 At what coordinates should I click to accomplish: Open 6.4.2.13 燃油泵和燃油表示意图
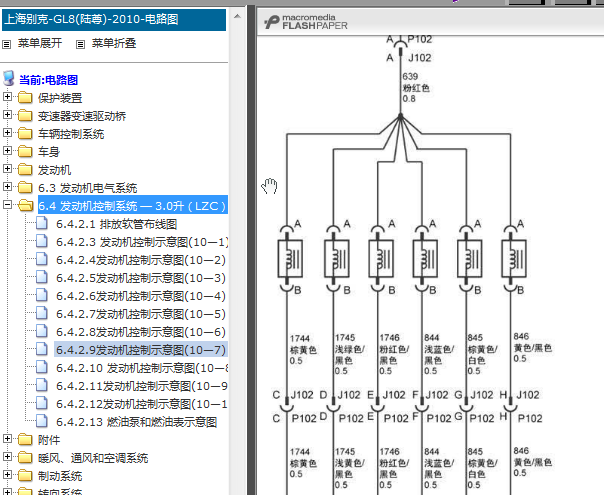point(137,422)
